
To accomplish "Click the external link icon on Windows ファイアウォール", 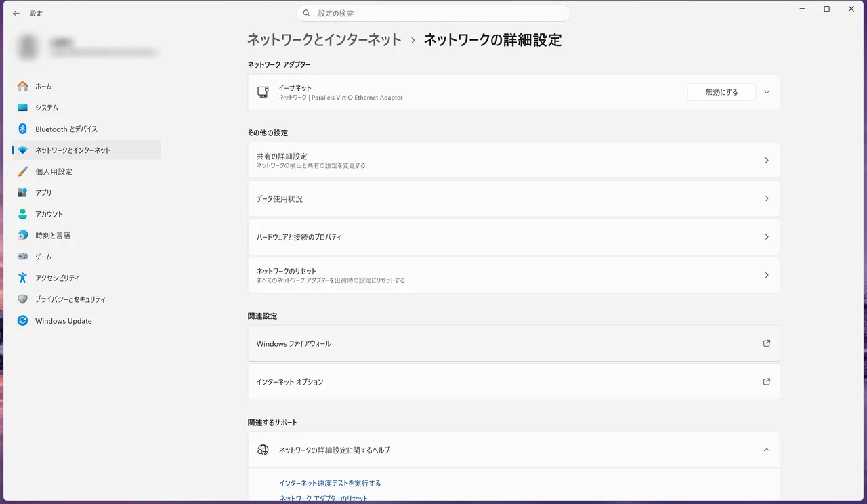I will 767,343.
